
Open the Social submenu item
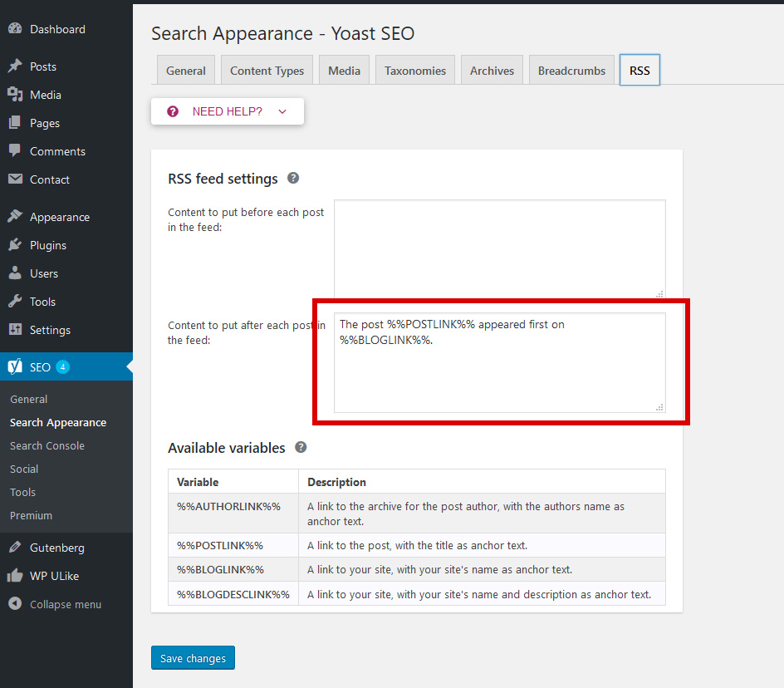(24, 469)
